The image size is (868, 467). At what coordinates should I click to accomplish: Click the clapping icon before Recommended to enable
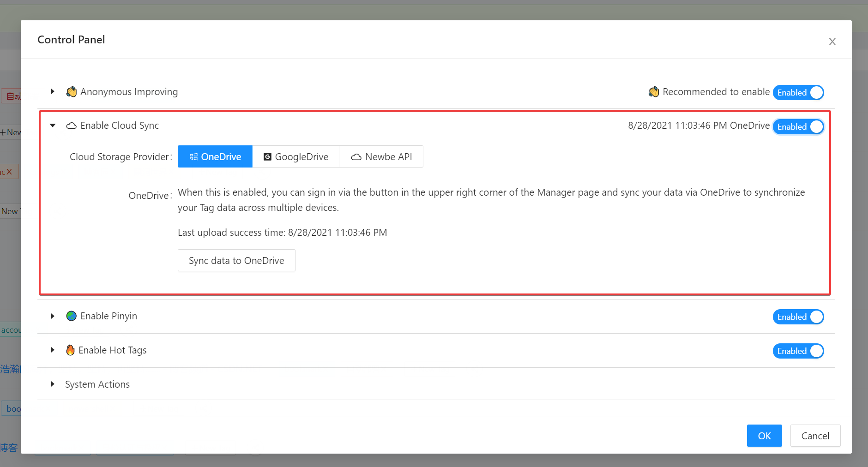tap(654, 92)
